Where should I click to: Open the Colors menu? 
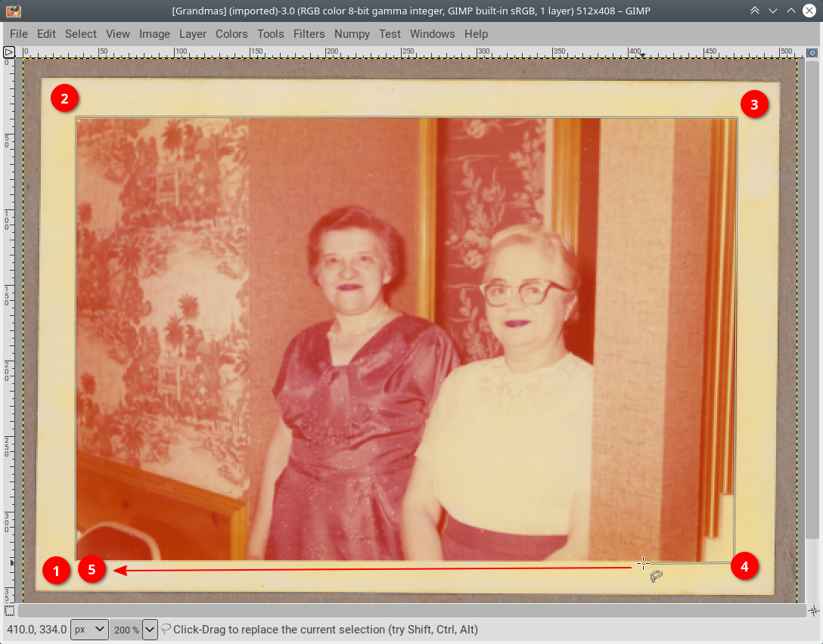231,33
